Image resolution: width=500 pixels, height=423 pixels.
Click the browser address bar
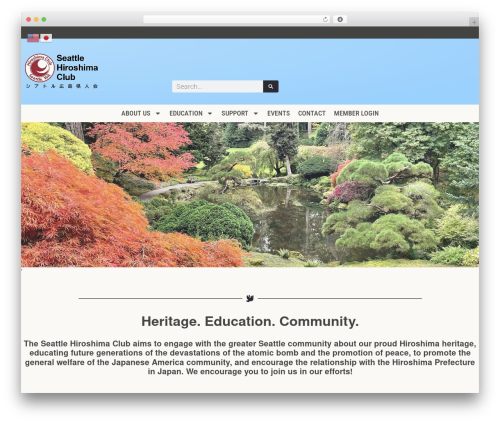point(237,19)
